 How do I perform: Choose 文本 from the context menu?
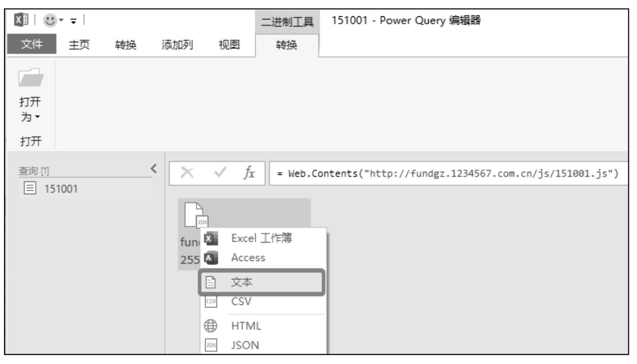(x=262, y=283)
